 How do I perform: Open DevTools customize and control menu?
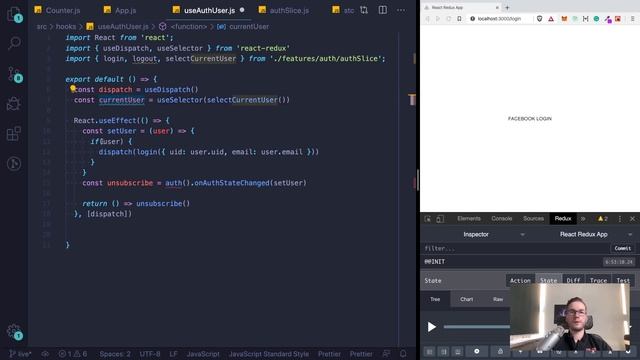[x=620, y=219]
